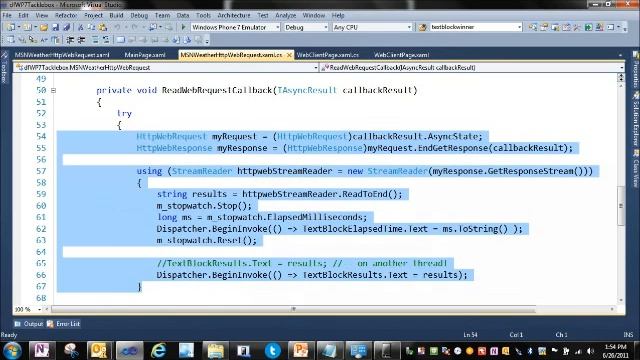Click the green Start Page icon in toolbar

(x=588, y=27)
